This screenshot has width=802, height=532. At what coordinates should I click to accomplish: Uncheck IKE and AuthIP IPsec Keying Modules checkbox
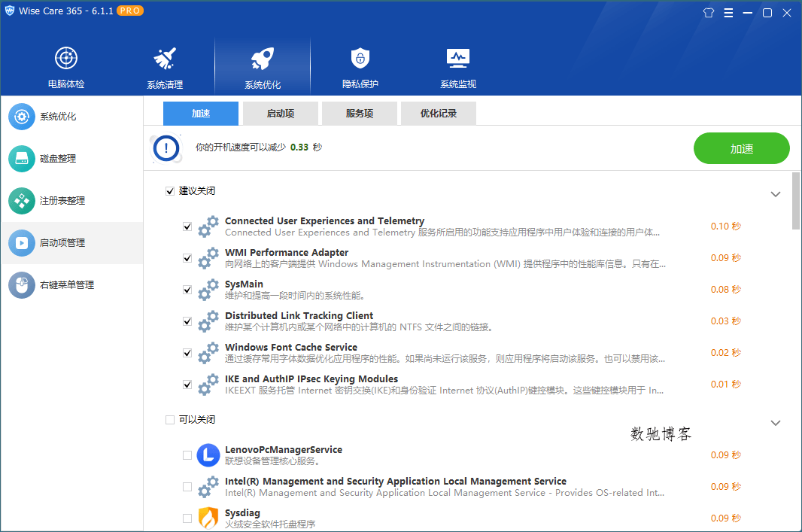tap(187, 385)
